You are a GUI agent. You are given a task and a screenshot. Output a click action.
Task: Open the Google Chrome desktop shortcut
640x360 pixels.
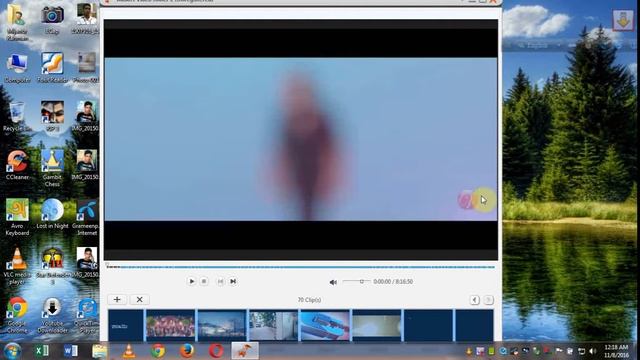[x=17, y=315]
